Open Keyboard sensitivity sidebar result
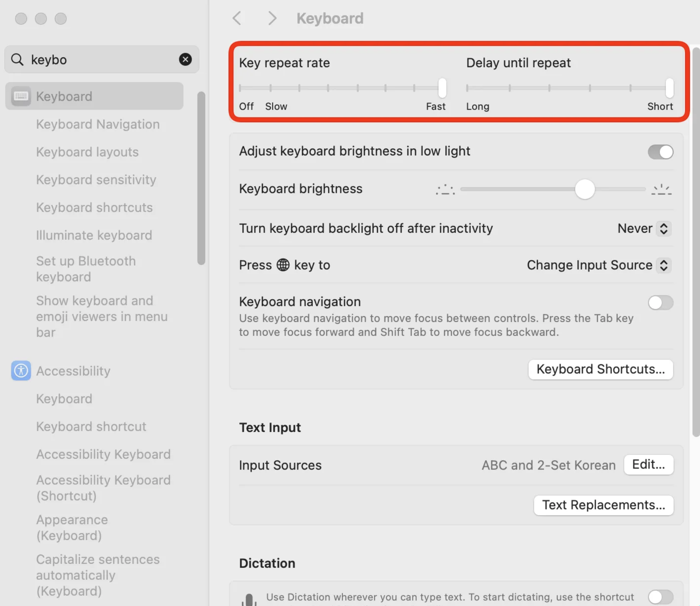 96,179
